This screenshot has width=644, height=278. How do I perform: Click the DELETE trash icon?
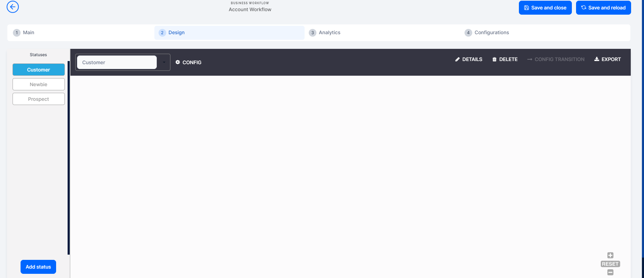pos(505,59)
